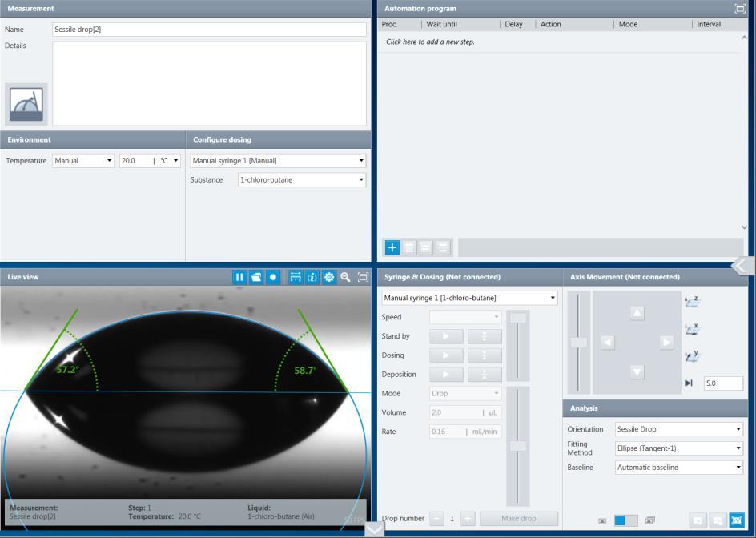Viewport: 756px width, 538px height.
Task: Pause the live view video
Action: pos(239,277)
